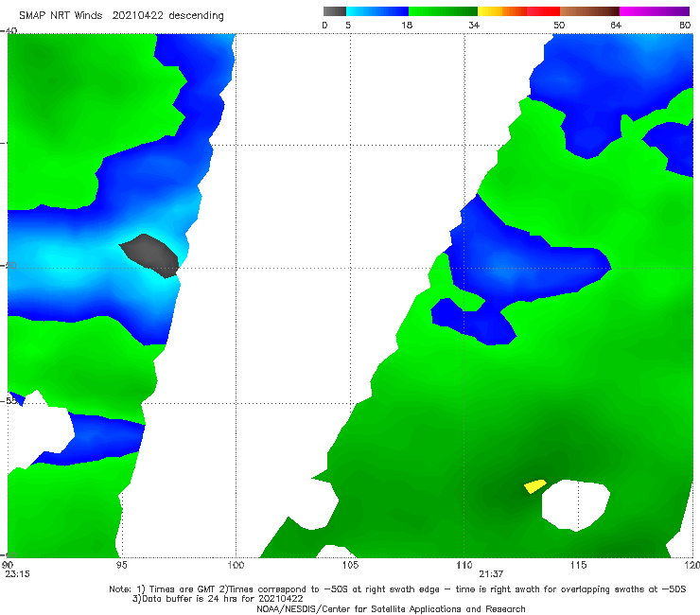Click the latitude axis label '-55'
This screenshot has height=615, width=700.
click(x=9, y=400)
